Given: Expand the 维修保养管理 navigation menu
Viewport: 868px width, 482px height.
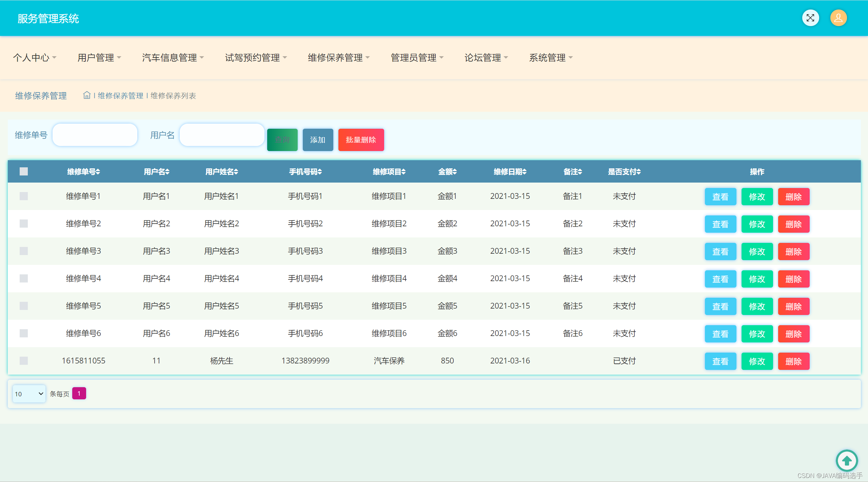Looking at the screenshot, I should 339,58.
